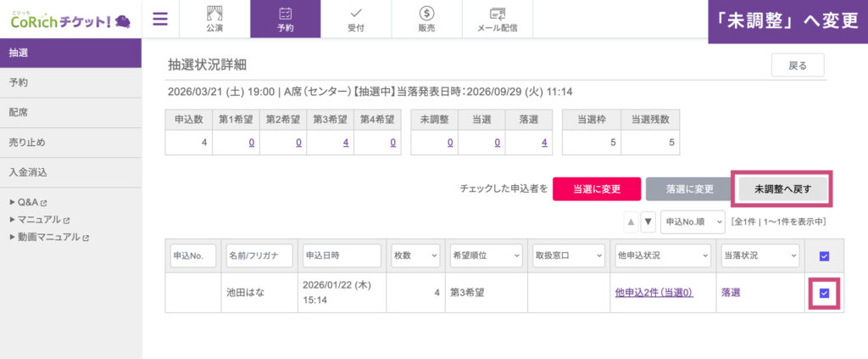Click the pink 当選に変更 button
Screen dimensions: 868x359
click(x=594, y=189)
